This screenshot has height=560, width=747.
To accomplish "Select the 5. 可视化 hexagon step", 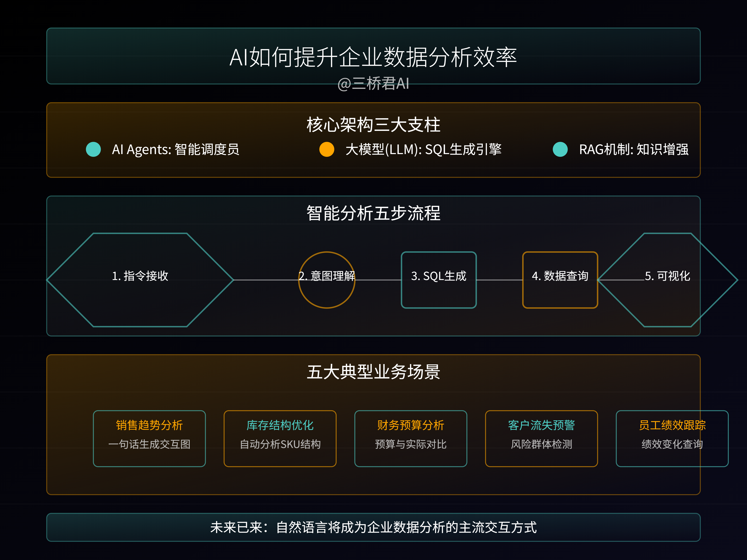I will 667,280.
